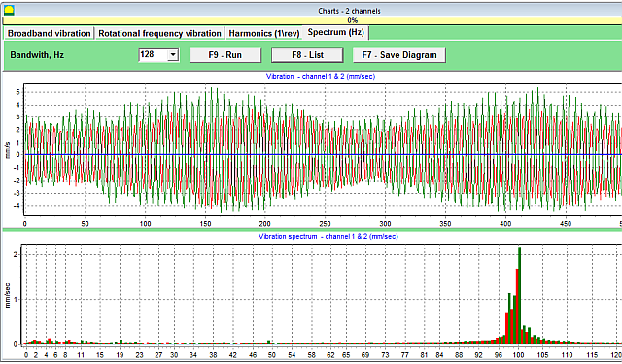Select the Spectrum (Hz) tab
The height and width of the screenshot is (364, 622).
pyautogui.click(x=336, y=32)
